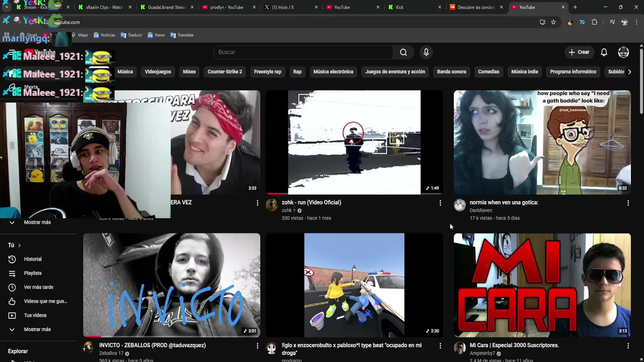Screen dimensions: 644x362
Task: Open a new browser tab
Action: coord(575,7)
